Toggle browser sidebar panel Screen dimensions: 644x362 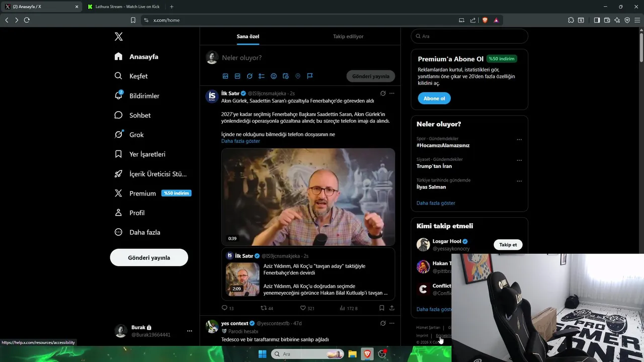point(597,20)
